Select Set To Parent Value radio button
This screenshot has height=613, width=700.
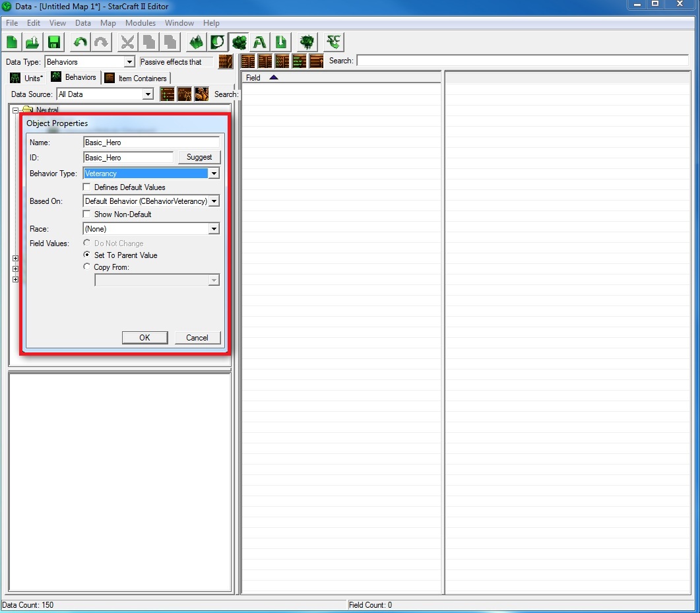tap(87, 255)
